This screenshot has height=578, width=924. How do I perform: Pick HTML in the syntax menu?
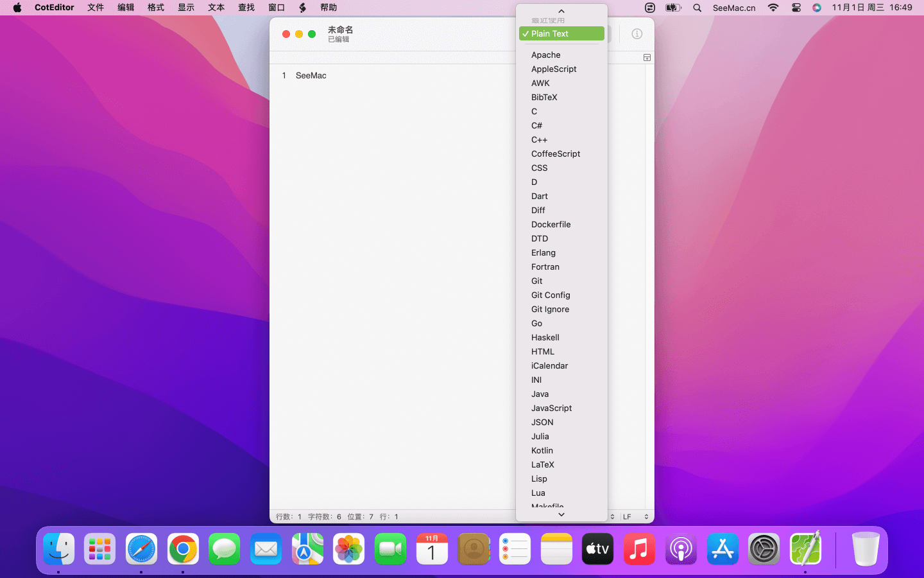tap(542, 352)
